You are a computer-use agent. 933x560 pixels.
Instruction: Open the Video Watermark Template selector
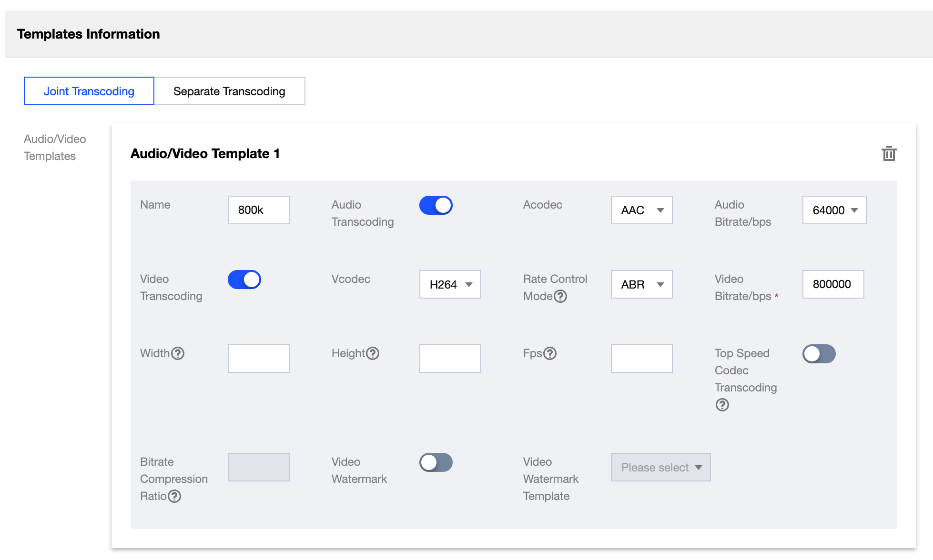pos(660,467)
